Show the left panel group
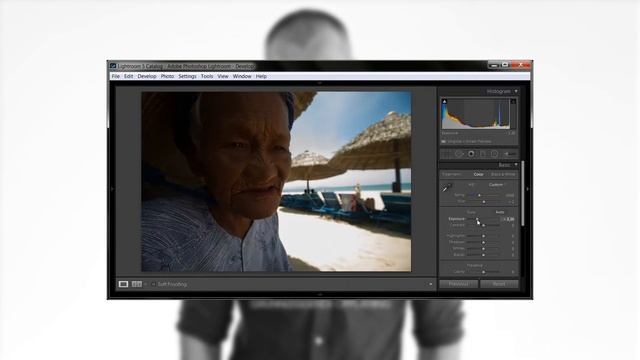The width and height of the screenshot is (640, 360). point(112,189)
